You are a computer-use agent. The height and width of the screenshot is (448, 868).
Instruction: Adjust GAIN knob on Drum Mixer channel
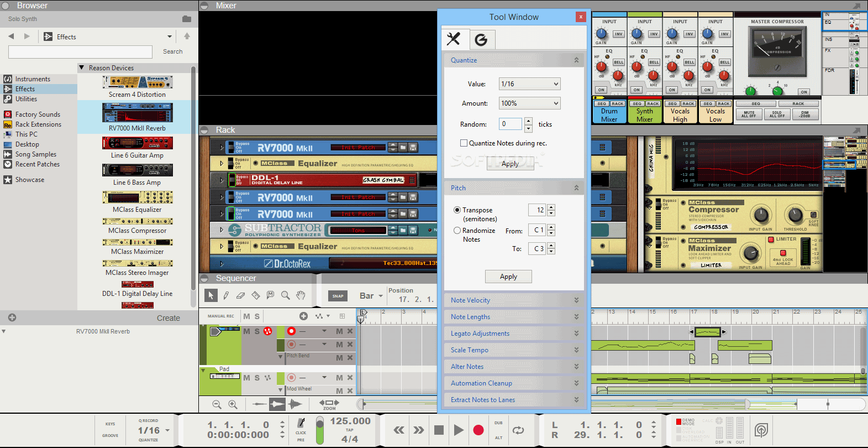[602, 34]
